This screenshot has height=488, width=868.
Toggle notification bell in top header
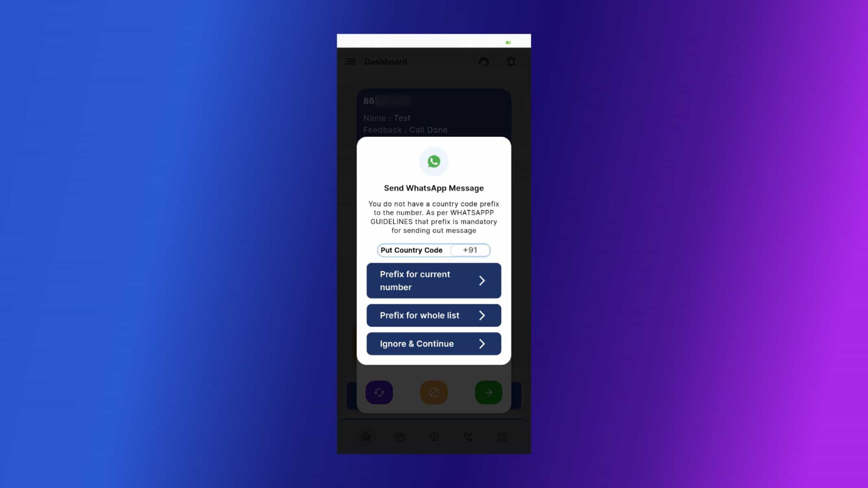(x=511, y=61)
